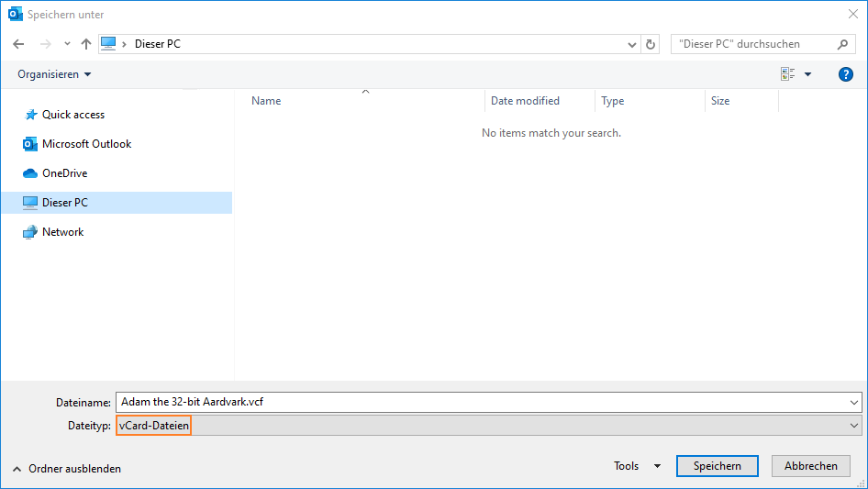Click the Abbrechen button
Viewport: 868px width, 489px height.
click(810, 466)
